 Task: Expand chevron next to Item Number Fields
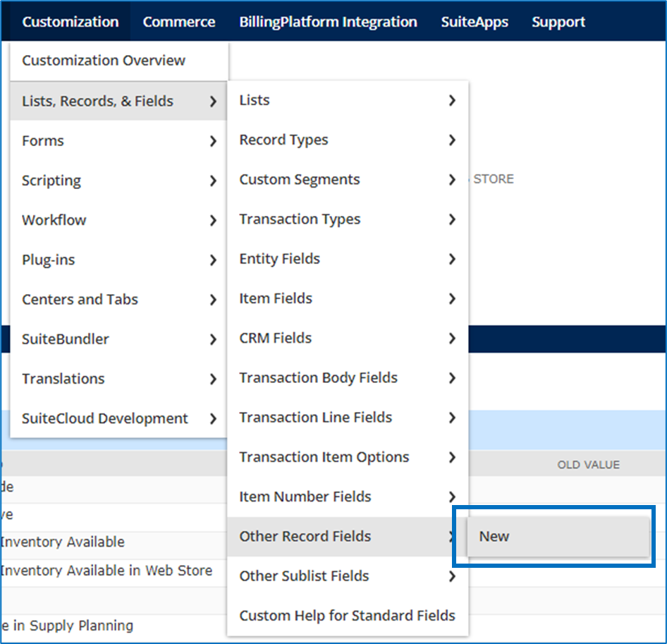[452, 497]
